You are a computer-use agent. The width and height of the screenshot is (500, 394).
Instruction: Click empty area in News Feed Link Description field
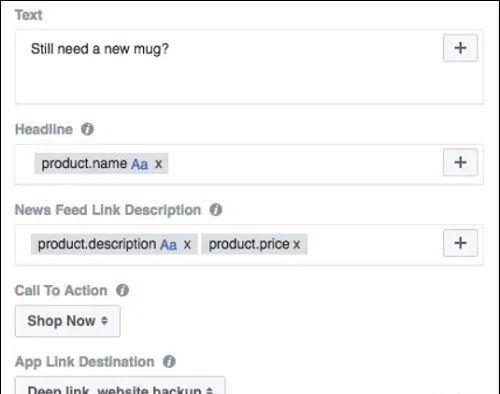[373, 245]
